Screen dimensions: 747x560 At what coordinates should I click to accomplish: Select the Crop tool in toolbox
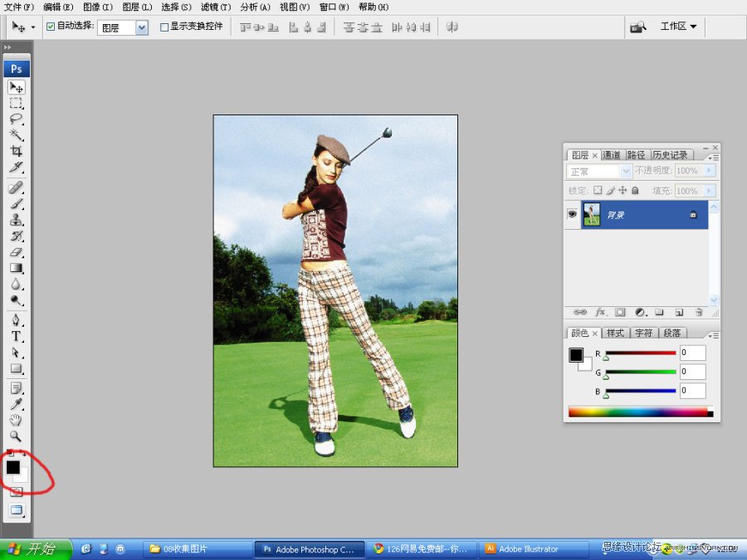click(x=16, y=151)
